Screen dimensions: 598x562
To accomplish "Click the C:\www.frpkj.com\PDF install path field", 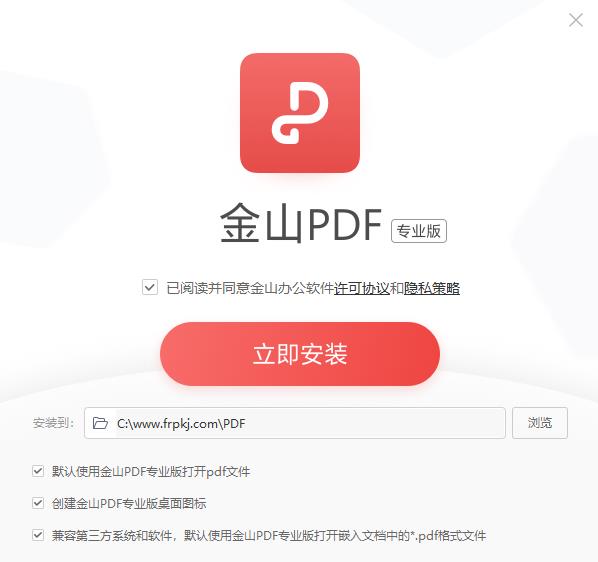I will (x=295, y=423).
